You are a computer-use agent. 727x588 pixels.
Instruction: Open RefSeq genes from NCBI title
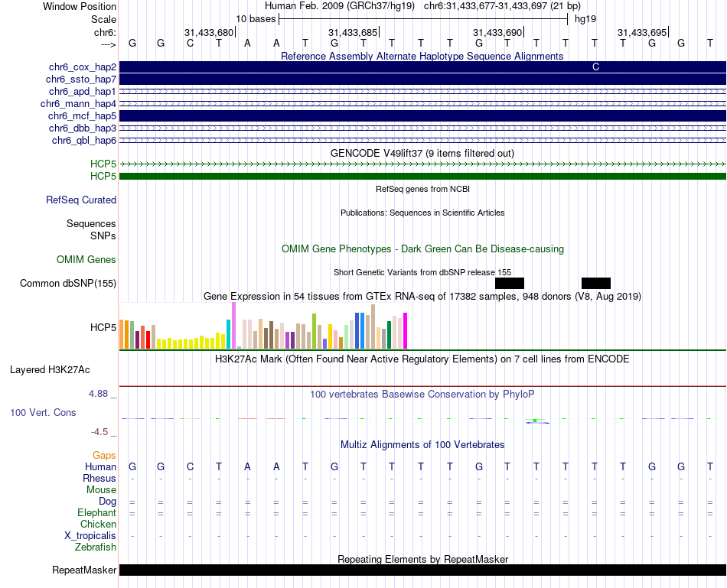422,189
